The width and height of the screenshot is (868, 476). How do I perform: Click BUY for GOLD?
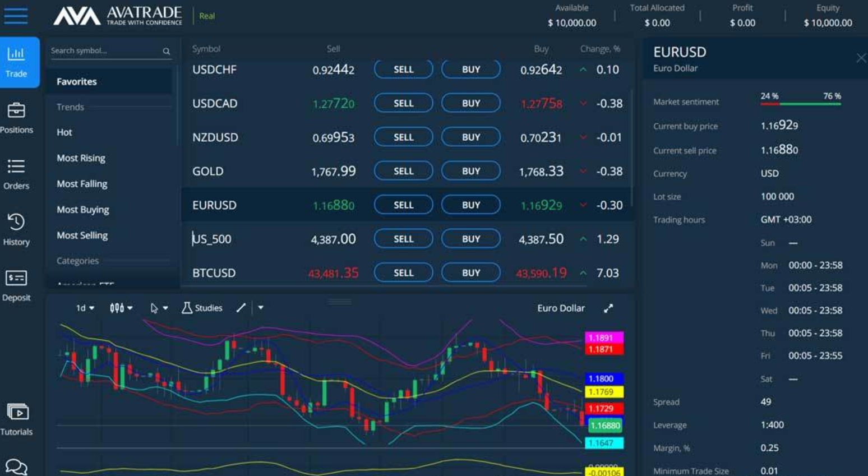[470, 171]
